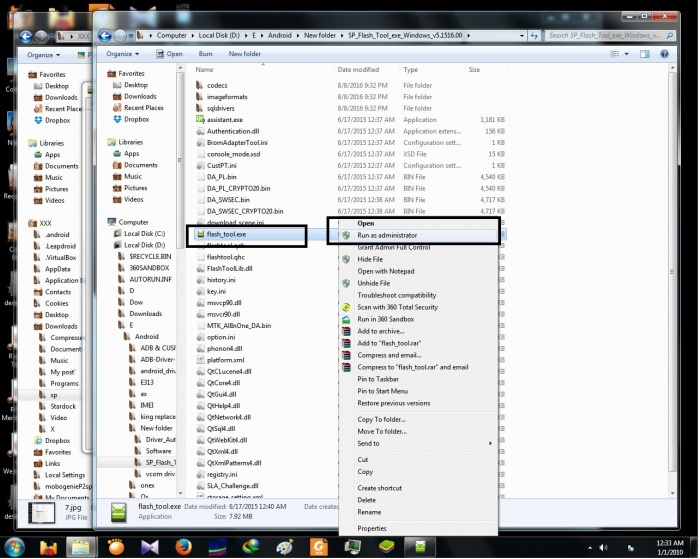This screenshot has height=559, width=700.
Task: Click the change view icon in toolbar
Action: (615, 54)
